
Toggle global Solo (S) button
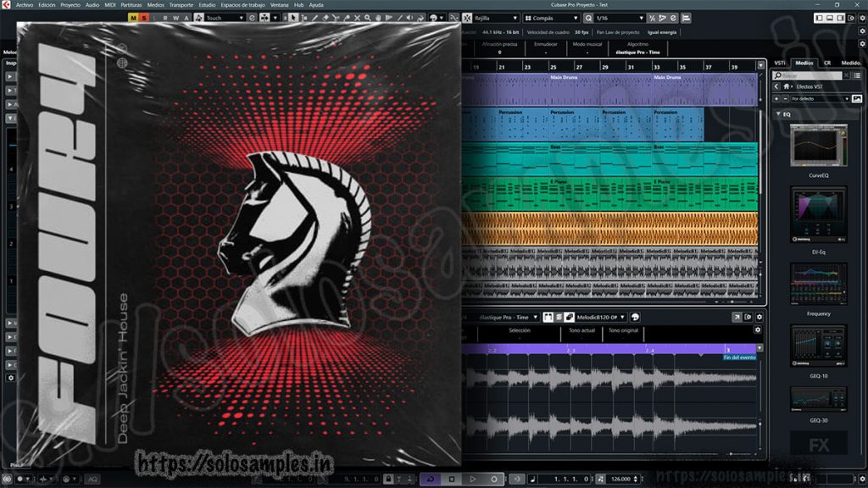(144, 18)
